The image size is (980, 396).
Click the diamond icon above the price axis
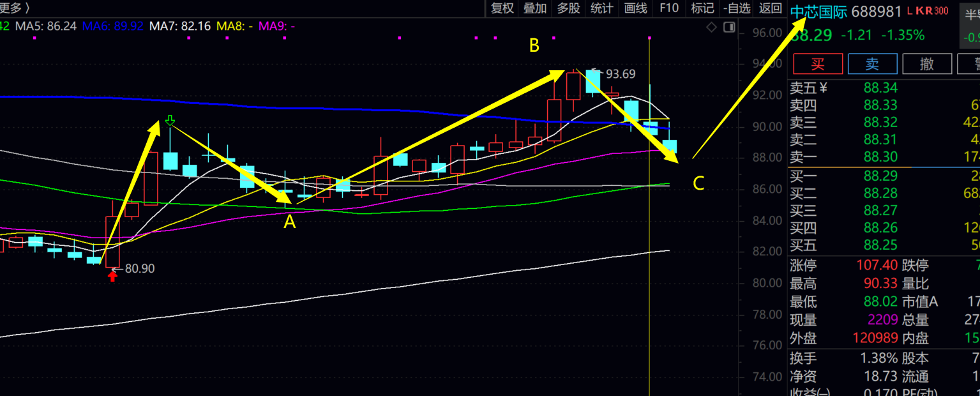[x=711, y=27]
